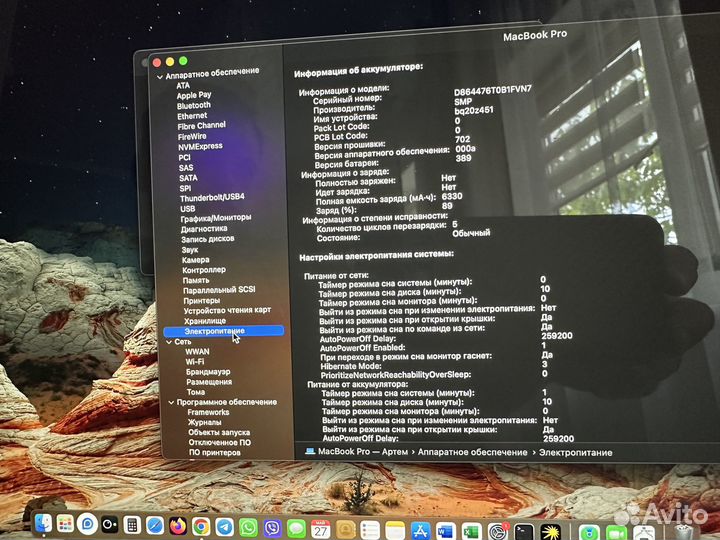Select WWAN under Сеть
Screen dimensions: 720x540
[x=197, y=352]
